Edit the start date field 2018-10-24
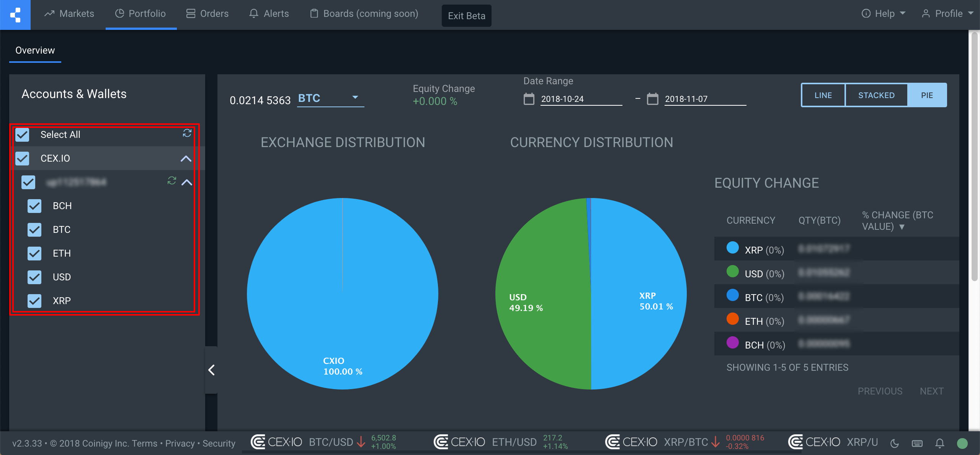980x455 pixels. pyautogui.click(x=581, y=99)
